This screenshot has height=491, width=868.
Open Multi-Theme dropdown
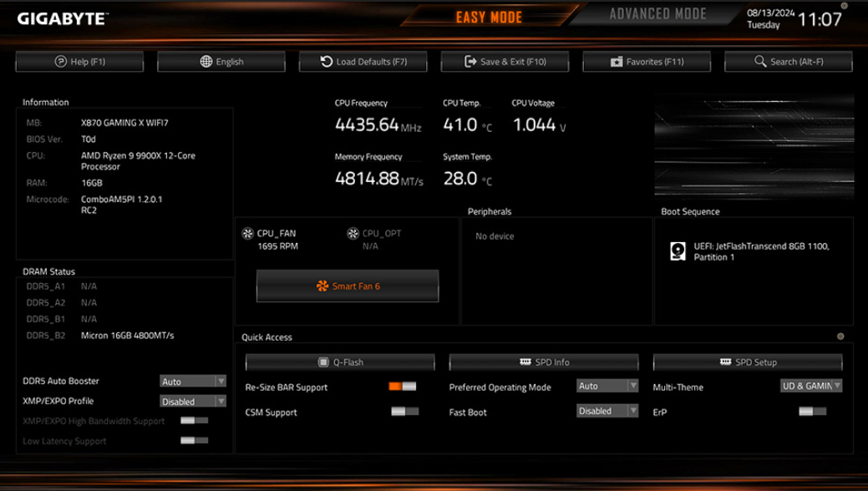(811, 386)
